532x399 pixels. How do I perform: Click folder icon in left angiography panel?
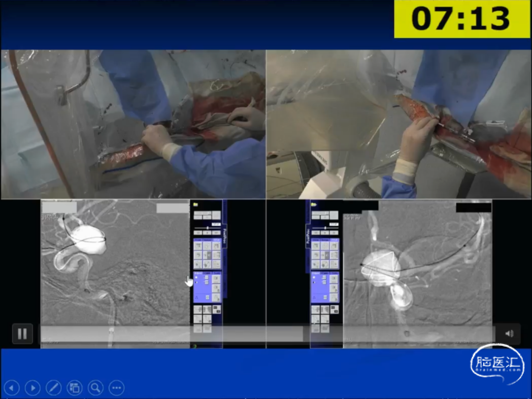coord(196,204)
